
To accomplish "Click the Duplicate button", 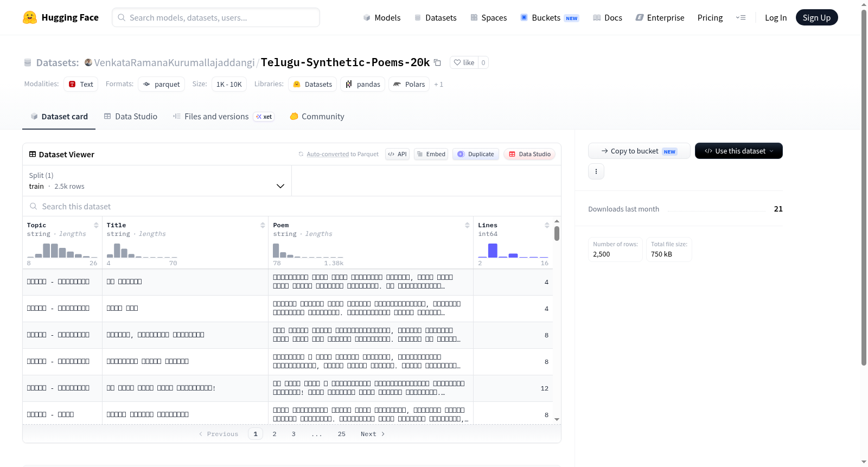I will (475, 154).
